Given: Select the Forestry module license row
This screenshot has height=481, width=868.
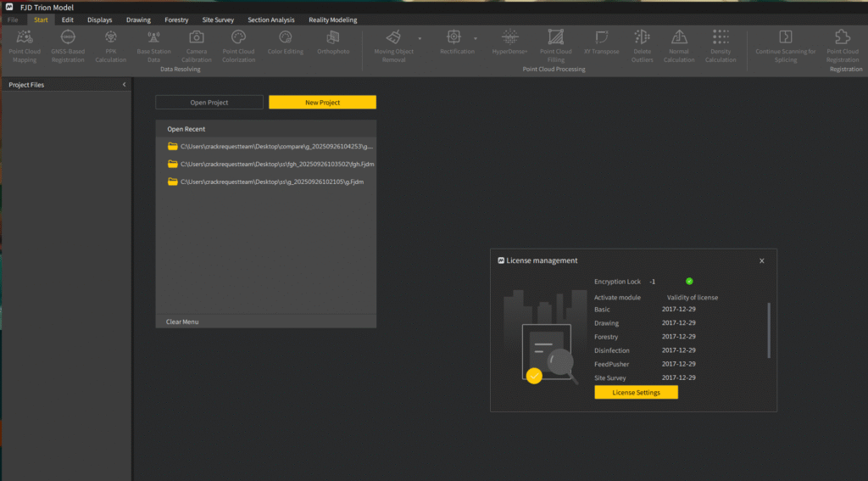Looking at the screenshot, I should [x=645, y=337].
